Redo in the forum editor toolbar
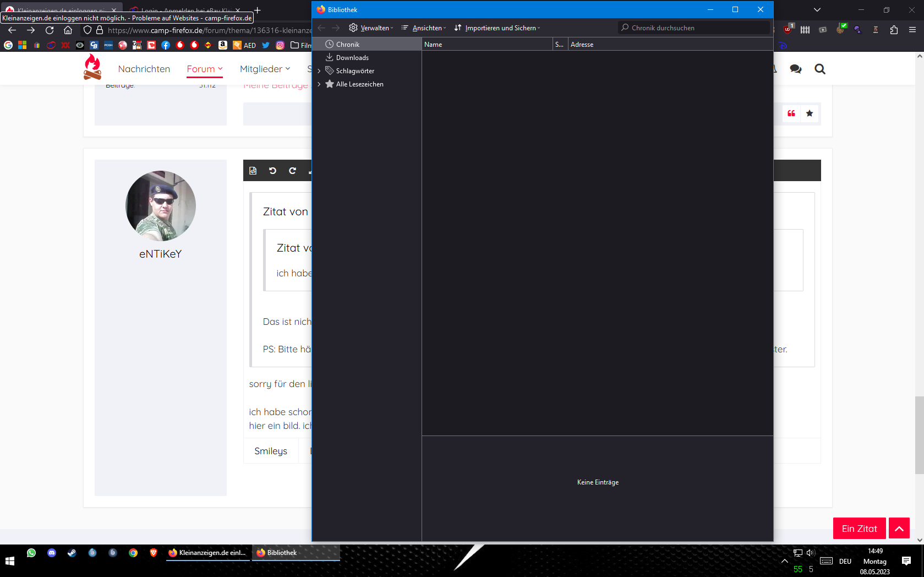Viewport: 924px width, 577px height. 292,171
